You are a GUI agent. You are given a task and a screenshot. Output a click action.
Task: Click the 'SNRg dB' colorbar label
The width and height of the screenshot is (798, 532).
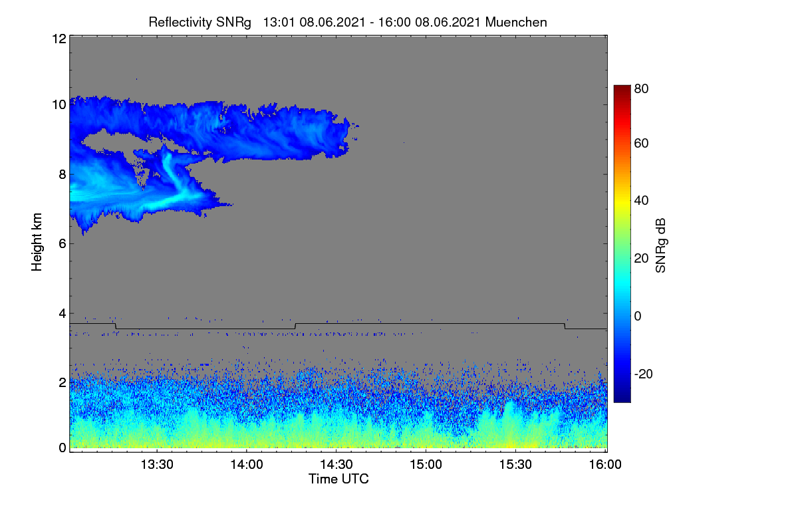(660, 244)
